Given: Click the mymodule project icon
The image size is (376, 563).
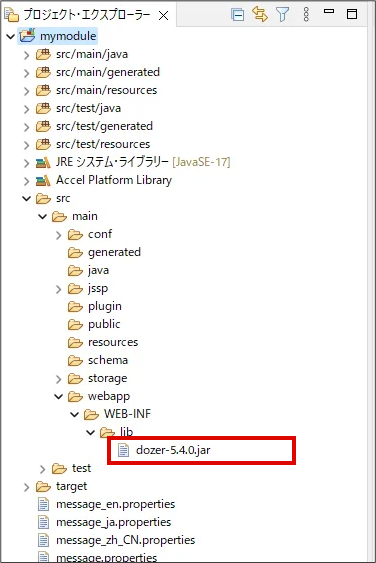Looking at the screenshot, I should pos(27,36).
